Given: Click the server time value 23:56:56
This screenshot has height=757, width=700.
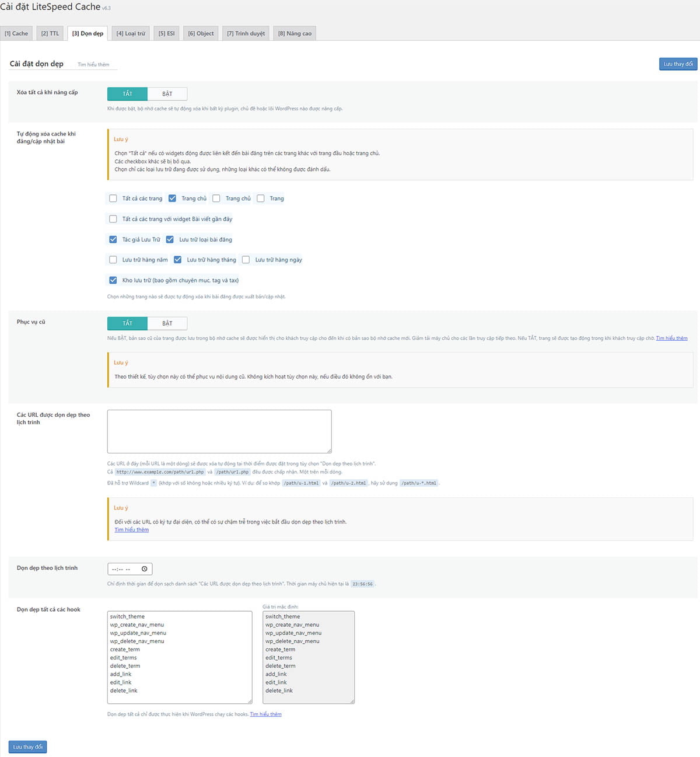Looking at the screenshot, I should (x=362, y=584).
